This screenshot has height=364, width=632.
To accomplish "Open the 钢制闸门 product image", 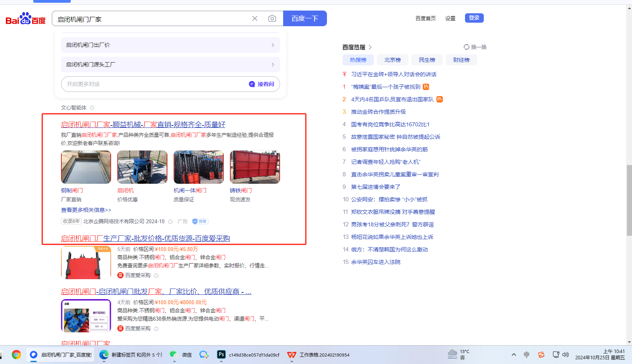I will click(x=86, y=167).
